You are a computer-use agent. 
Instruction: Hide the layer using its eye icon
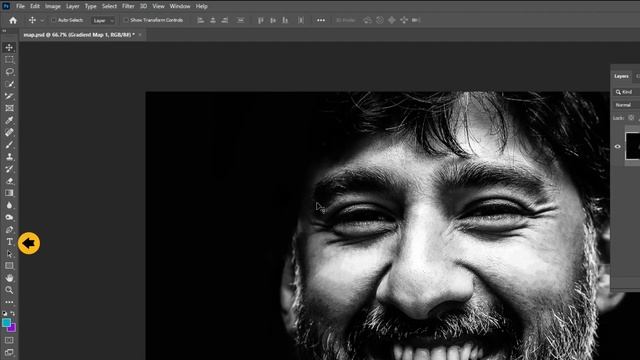(x=618, y=147)
